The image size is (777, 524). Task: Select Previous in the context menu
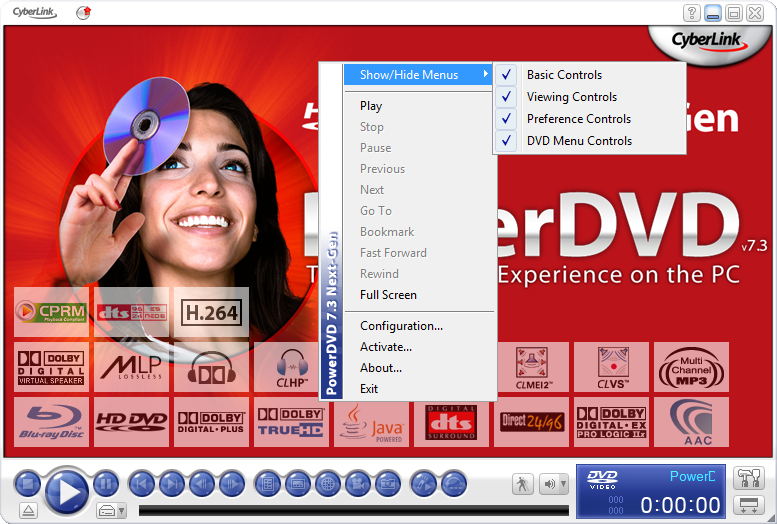[x=419, y=169]
